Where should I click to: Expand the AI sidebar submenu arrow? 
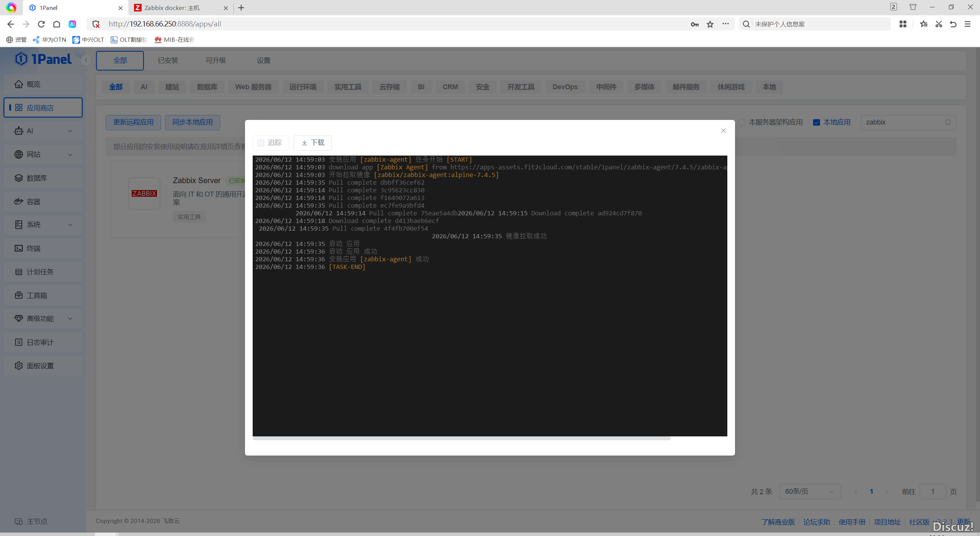coord(70,131)
